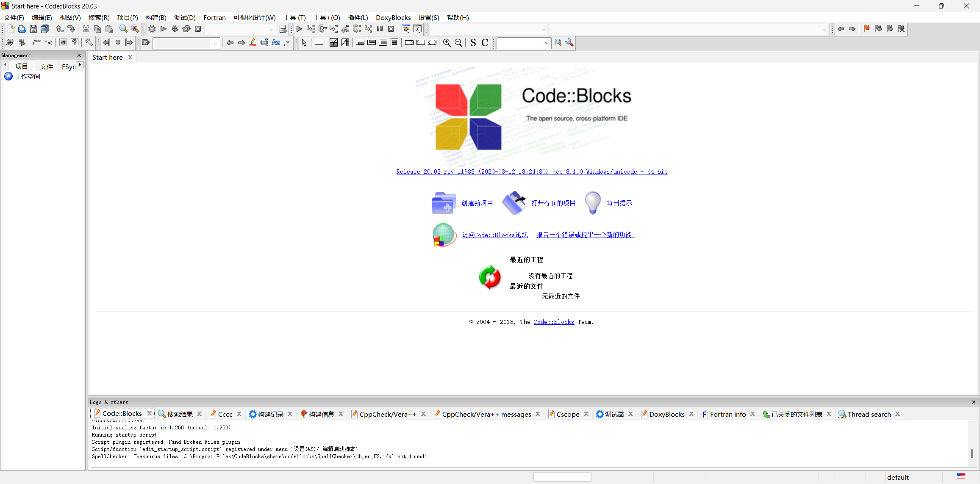
Task: Click the pointer Select tool arrow icon
Action: tap(304, 42)
